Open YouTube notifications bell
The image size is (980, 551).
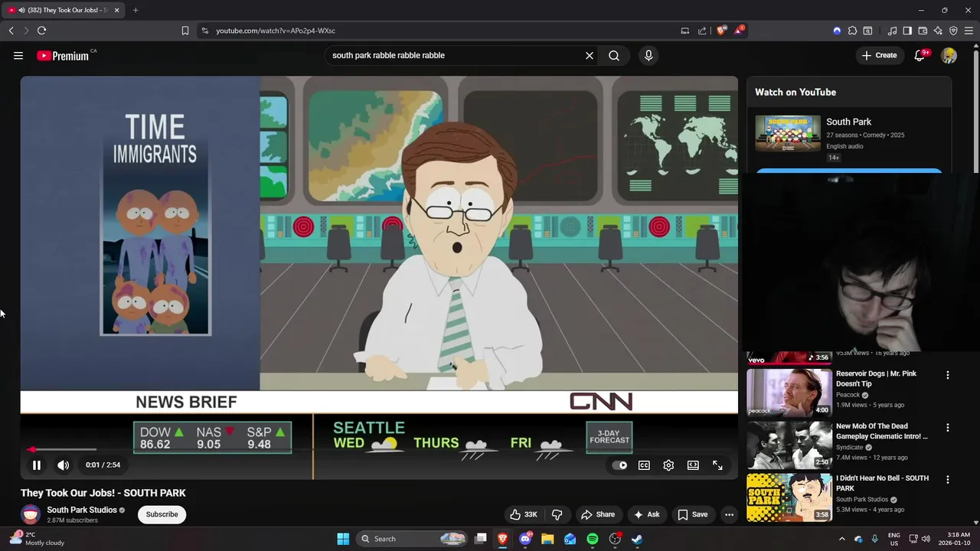click(x=920, y=55)
